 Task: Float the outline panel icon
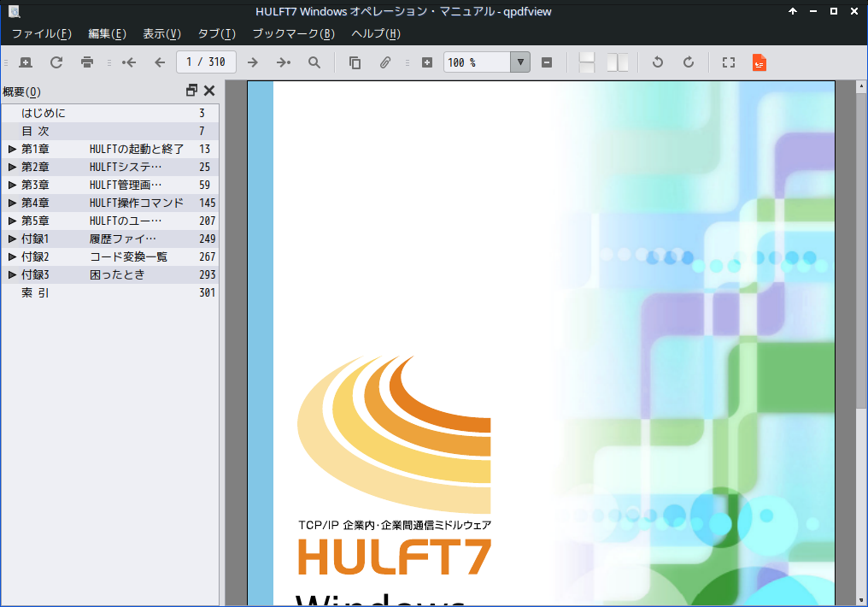(x=191, y=91)
